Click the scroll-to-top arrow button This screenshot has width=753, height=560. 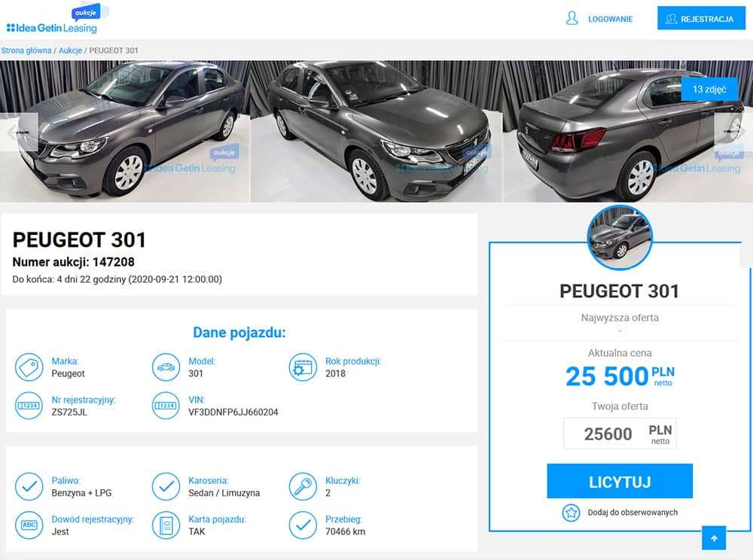[x=714, y=538]
